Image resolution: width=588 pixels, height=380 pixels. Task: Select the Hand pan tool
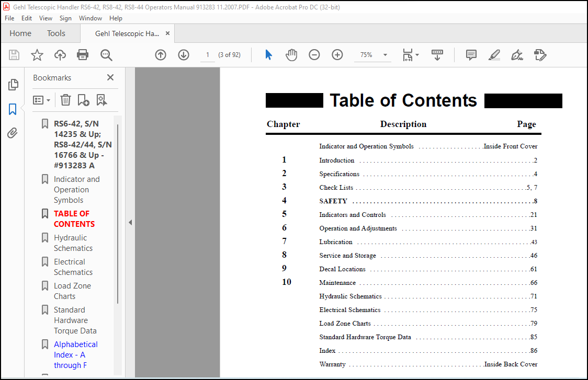click(291, 55)
